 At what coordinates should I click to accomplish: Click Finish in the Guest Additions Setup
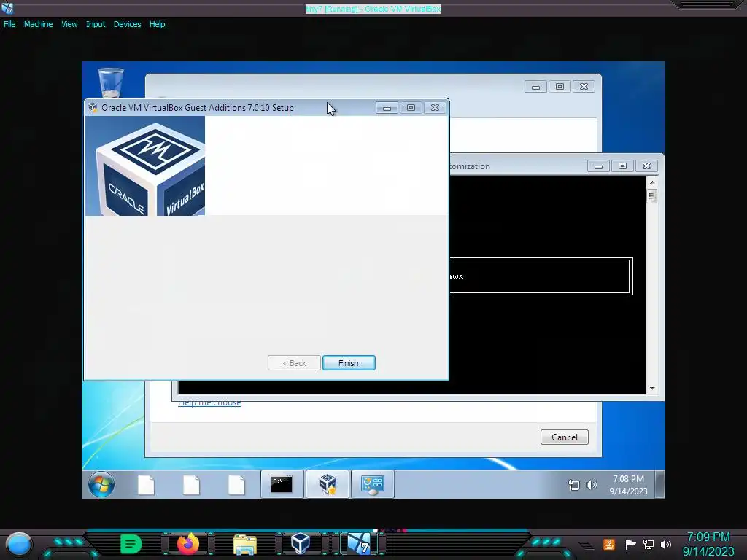(x=349, y=363)
